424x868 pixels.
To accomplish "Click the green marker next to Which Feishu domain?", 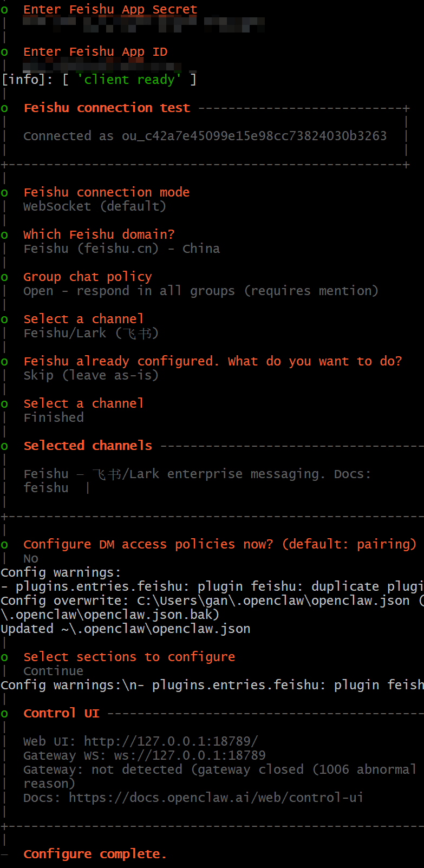I will click(x=4, y=235).
